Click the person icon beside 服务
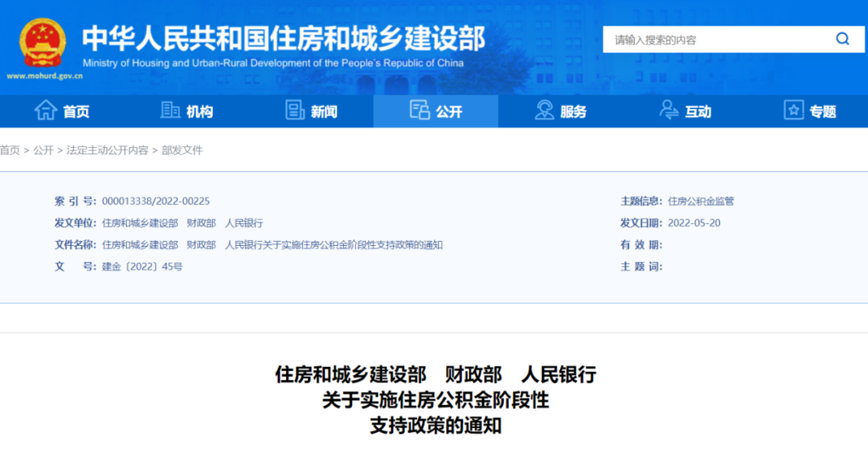Viewport: 868px width, 449px height. (544, 111)
